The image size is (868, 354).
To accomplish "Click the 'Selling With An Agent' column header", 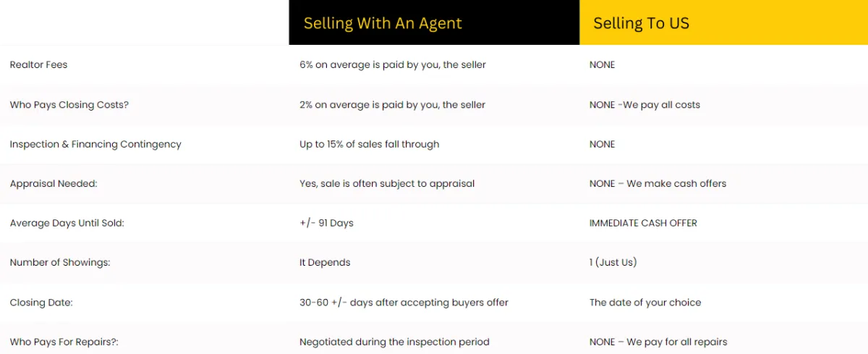I will 383,23.
